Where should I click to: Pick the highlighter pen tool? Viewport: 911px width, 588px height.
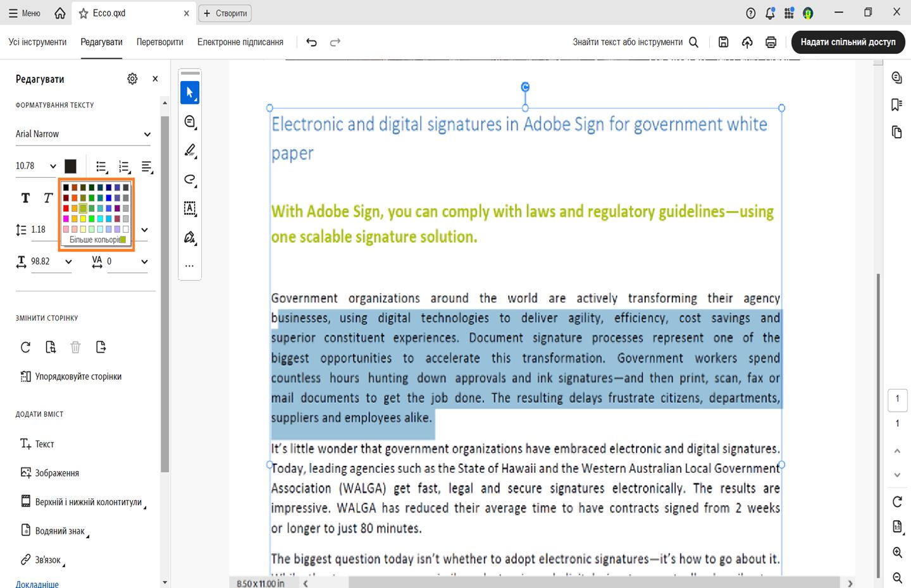[190, 150]
